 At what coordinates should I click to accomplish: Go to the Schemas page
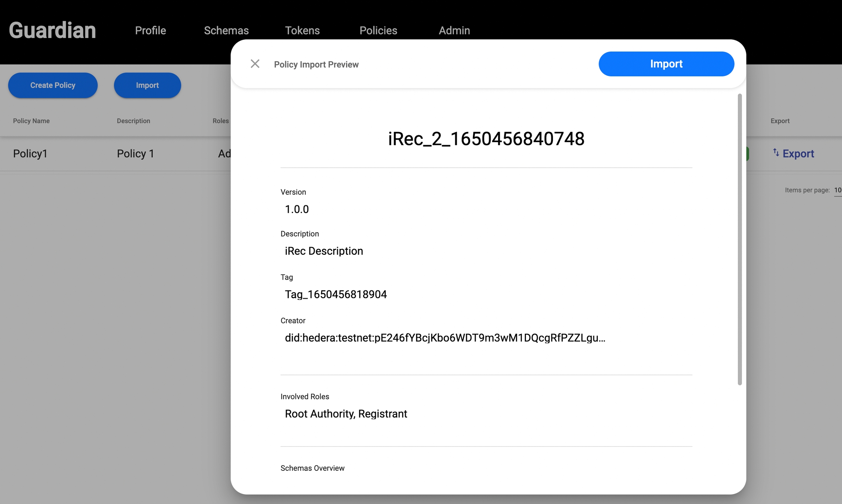coord(226,30)
